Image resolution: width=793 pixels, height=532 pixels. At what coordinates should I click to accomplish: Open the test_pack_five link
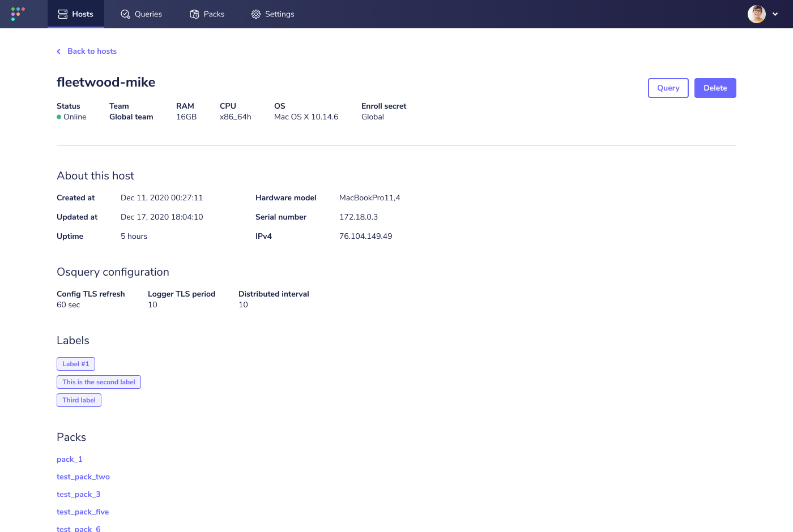tap(83, 512)
